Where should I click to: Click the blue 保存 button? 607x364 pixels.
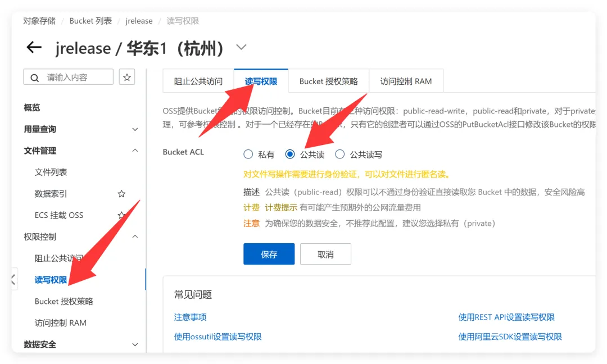point(269,254)
